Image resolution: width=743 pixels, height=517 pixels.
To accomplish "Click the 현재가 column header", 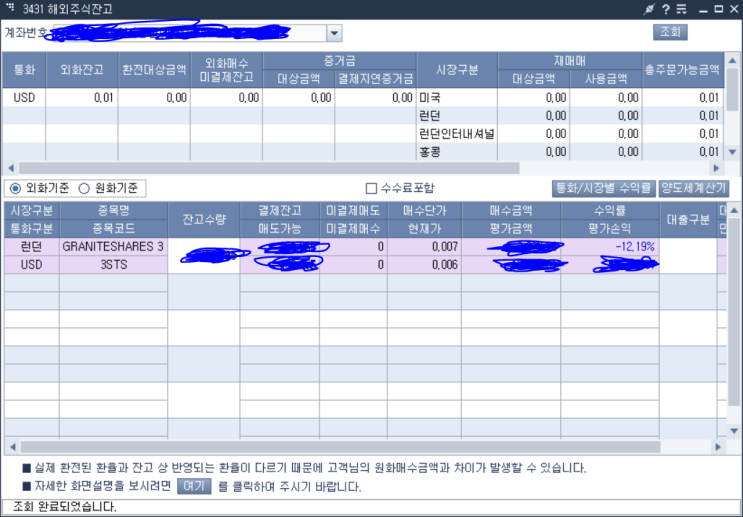I will tap(425, 228).
